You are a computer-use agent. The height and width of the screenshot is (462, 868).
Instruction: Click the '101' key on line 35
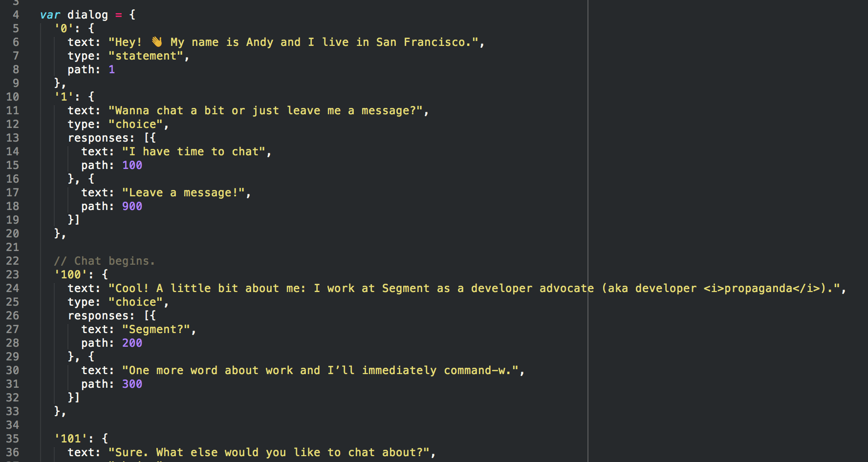pyautogui.click(x=70, y=439)
